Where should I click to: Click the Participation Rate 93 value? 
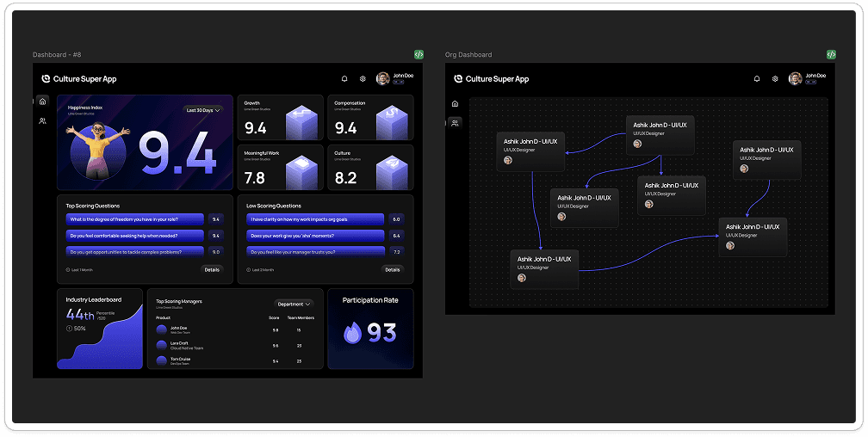[x=382, y=333]
